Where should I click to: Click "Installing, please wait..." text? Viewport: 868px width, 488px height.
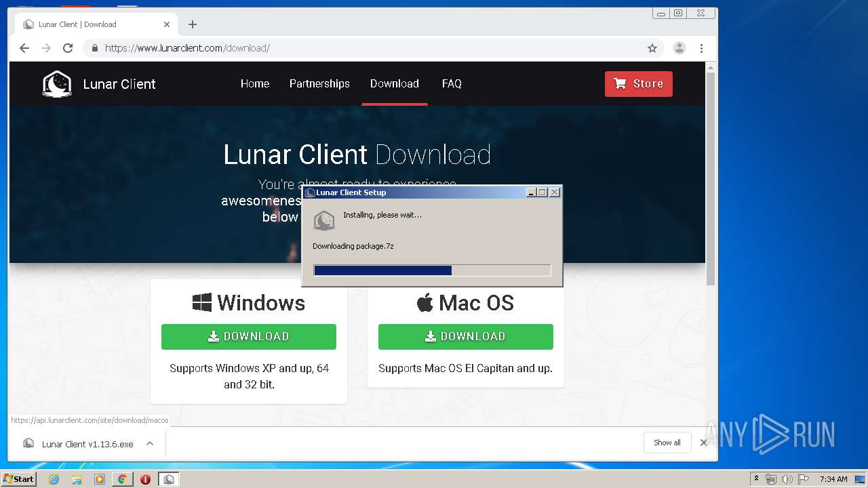pyautogui.click(x=382, y=215)
